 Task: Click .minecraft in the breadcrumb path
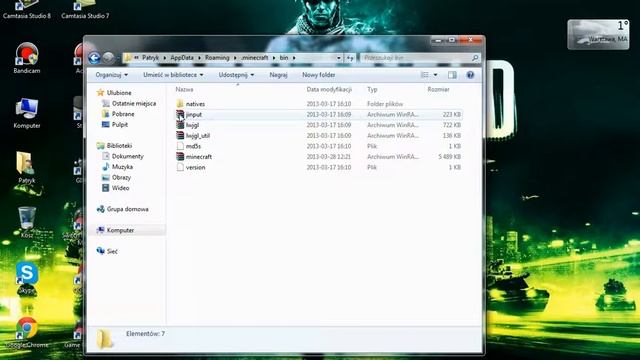(x=255, y=58)
